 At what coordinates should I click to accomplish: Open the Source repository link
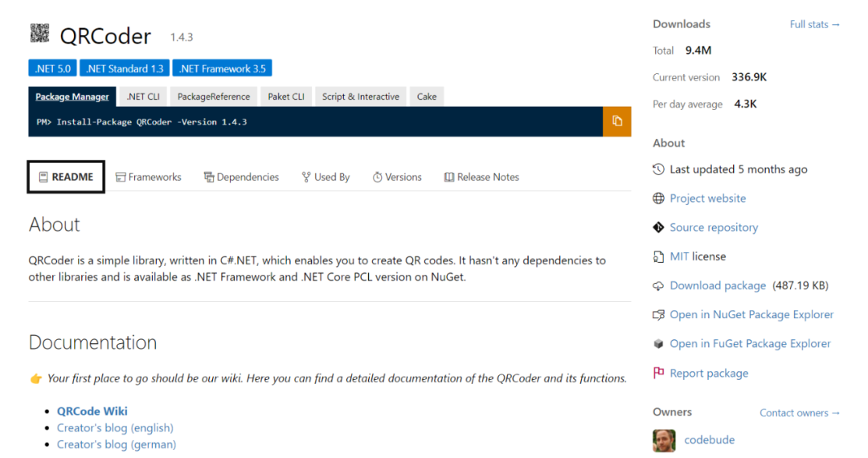point(714,227)
